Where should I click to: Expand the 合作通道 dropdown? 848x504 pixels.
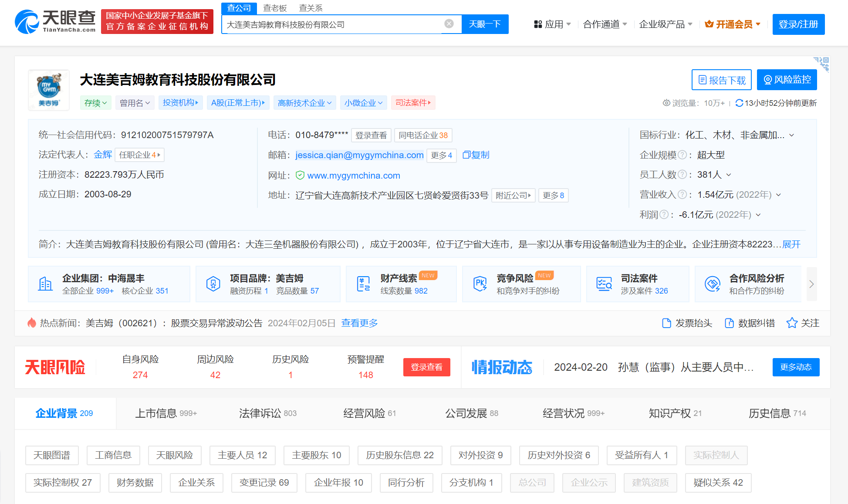pyautogui.click(x=625, y=24)
